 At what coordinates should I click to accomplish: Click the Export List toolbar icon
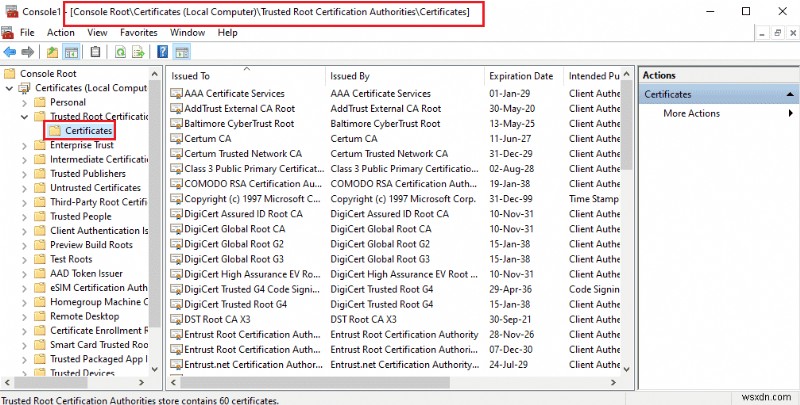[138, 52]
